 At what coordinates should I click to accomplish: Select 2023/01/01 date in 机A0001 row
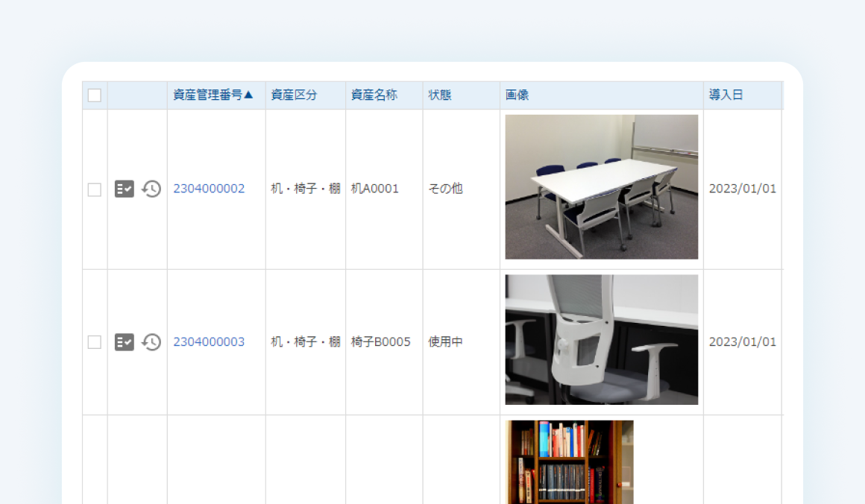(743, 189)
